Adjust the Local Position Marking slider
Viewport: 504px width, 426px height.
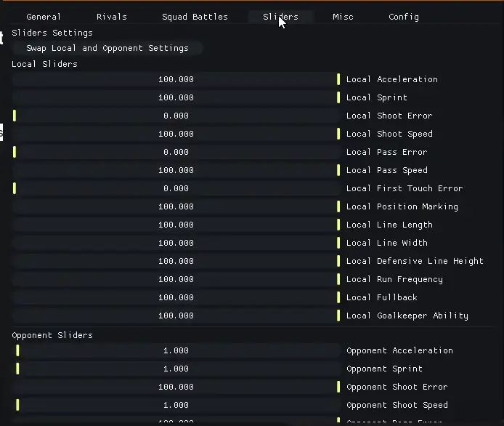(176, 206)
